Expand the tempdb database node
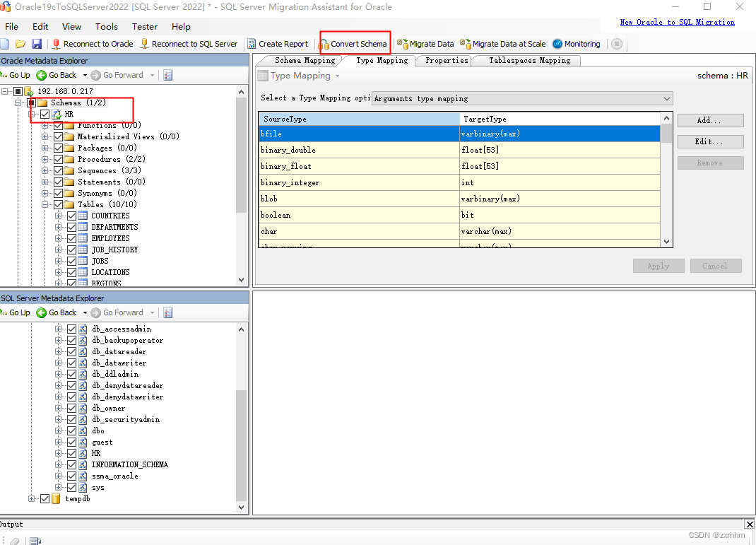This screenshot has width=756, height=545. click(31, 498)
